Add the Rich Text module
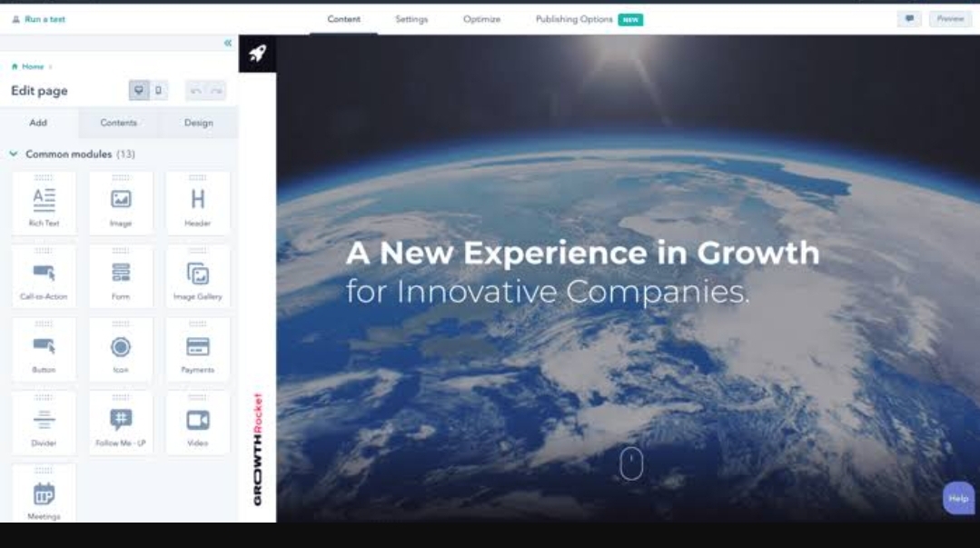Viewport: 980px width, 548px height. pos(44,204)
